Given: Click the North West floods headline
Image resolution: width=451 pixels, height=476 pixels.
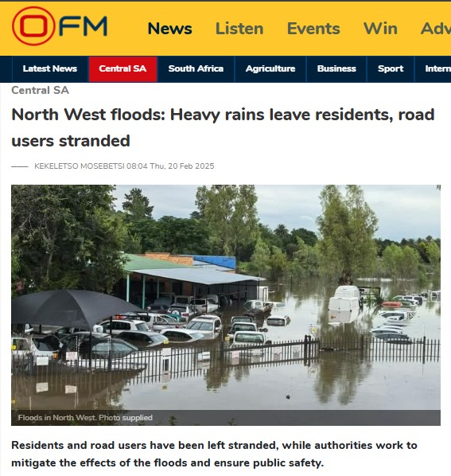Looking at the screenshot, I should pos(223,127).
